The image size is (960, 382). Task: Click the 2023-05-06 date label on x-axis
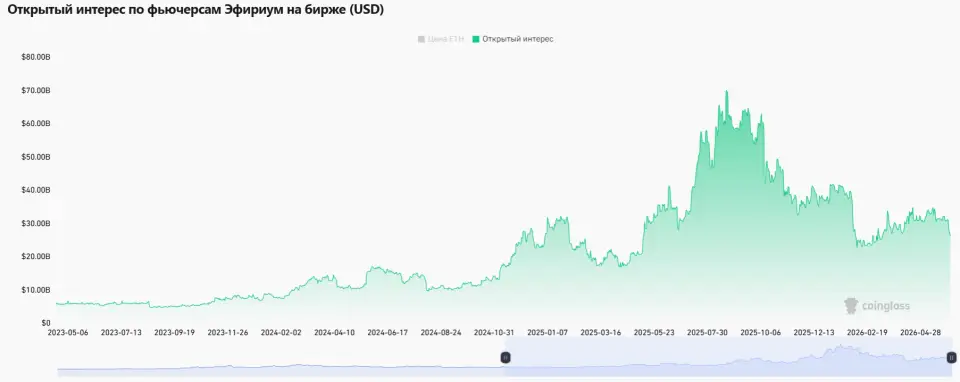click(68, 332)
